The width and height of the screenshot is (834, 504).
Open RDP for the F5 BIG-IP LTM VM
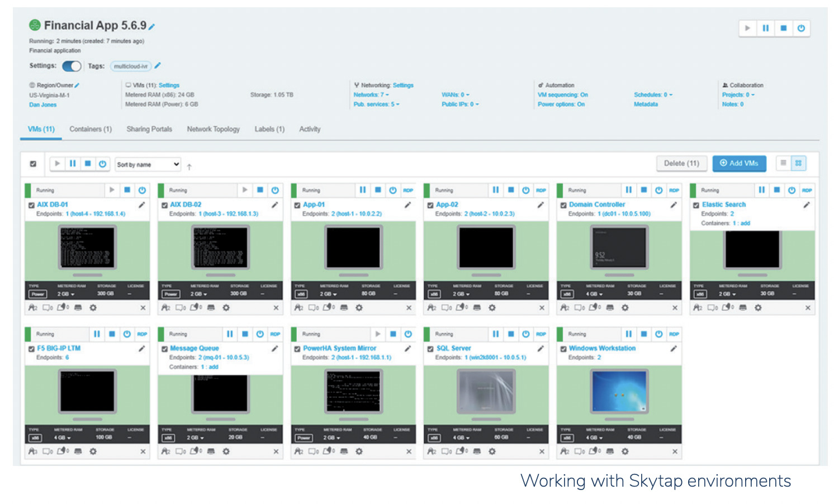click(x=142, y=334)
